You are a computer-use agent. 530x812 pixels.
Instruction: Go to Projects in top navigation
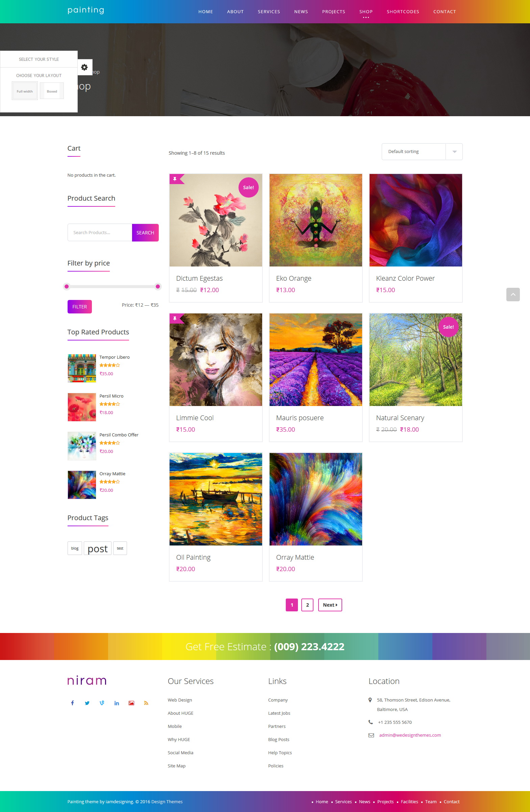point(333,11)
